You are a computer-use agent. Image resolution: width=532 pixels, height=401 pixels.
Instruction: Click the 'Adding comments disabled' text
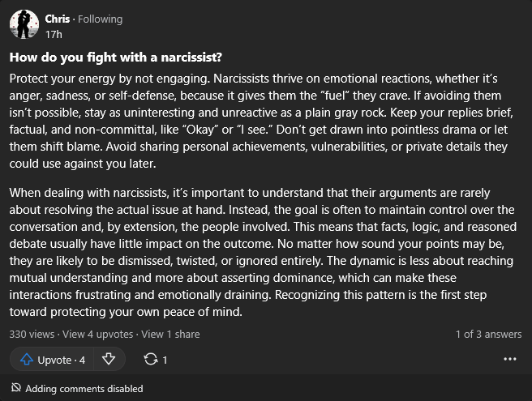click(84, 389)
